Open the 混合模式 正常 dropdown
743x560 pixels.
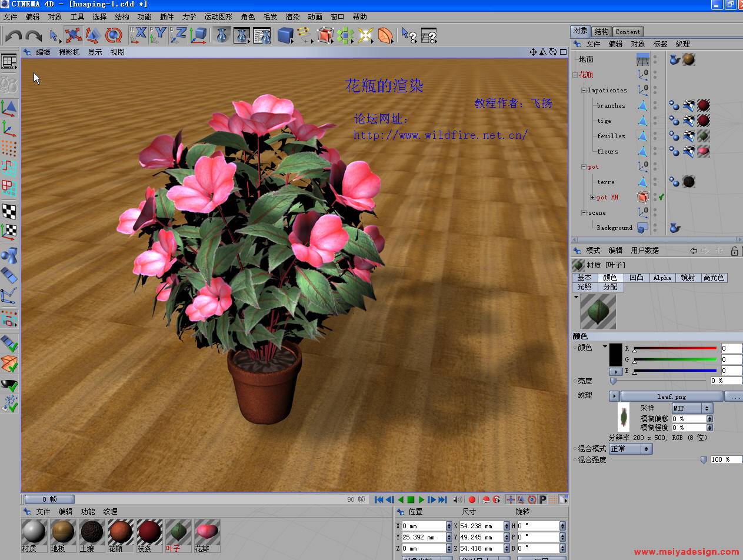[x=631, y=449]
